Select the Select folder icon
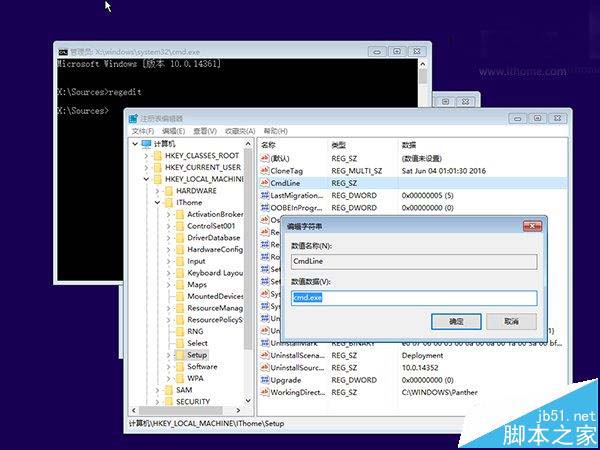Viewport: 600px width, 450px height. pyautogui.click(x=179, y=343)
